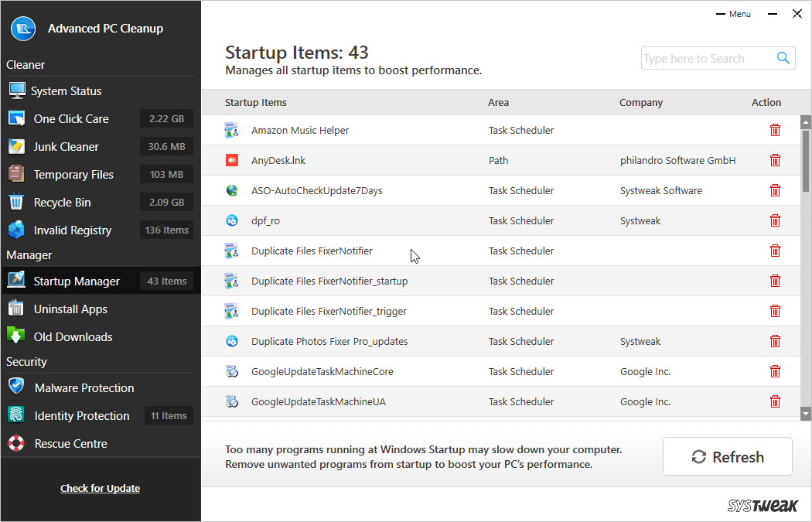The height and width of the screenshot is (522, 812).
Task: Click the 136 Items Invalid Registry badge
Action: [167, 230]
